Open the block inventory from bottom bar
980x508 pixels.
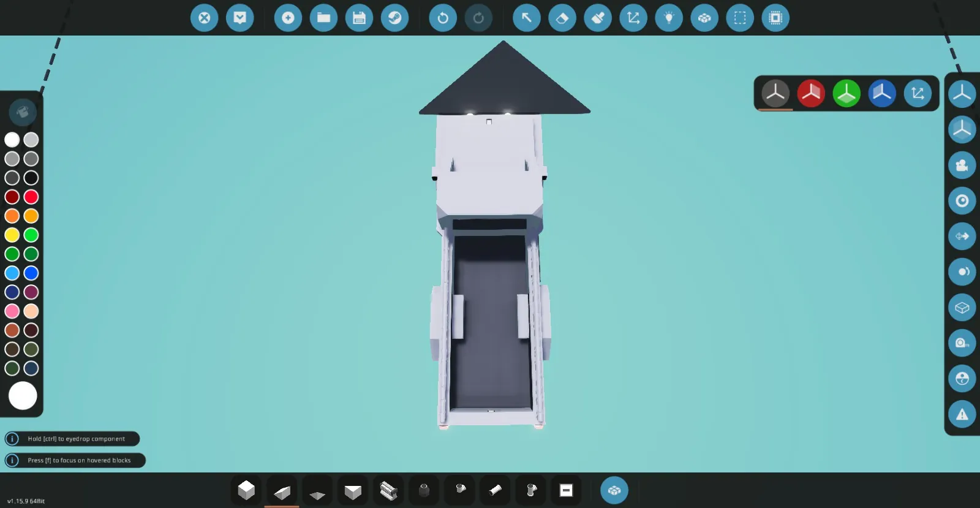[x=614, y=490]
